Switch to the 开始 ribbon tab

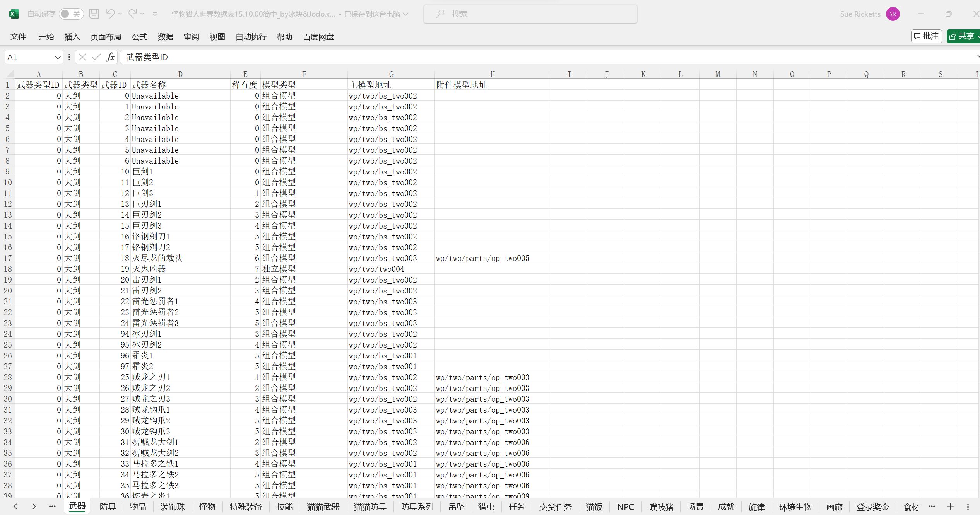(46, 37)
